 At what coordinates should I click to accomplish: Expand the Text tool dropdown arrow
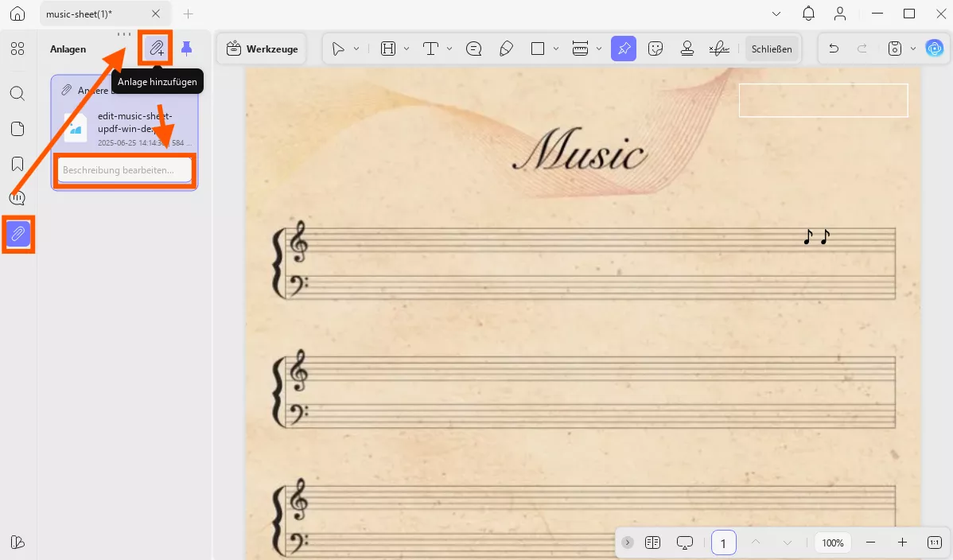449,49
